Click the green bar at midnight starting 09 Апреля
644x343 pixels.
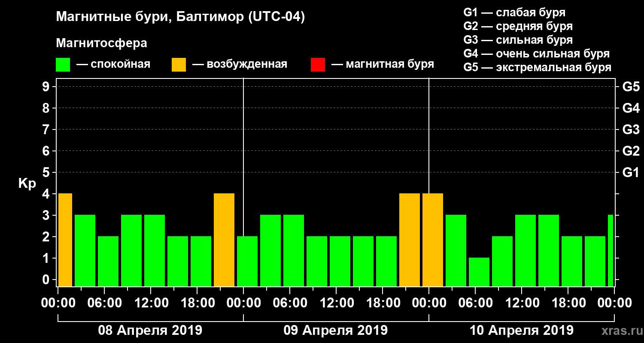coord(247,261)
